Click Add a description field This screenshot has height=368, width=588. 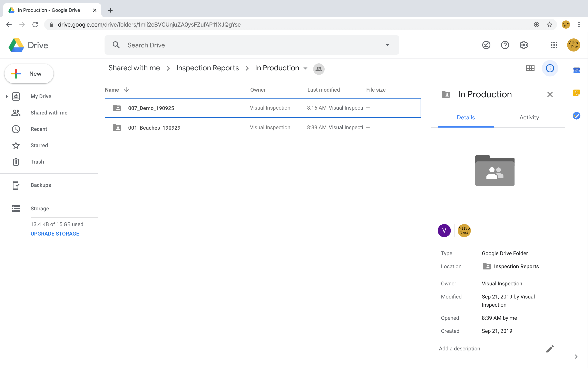click(x=459, y=349)
